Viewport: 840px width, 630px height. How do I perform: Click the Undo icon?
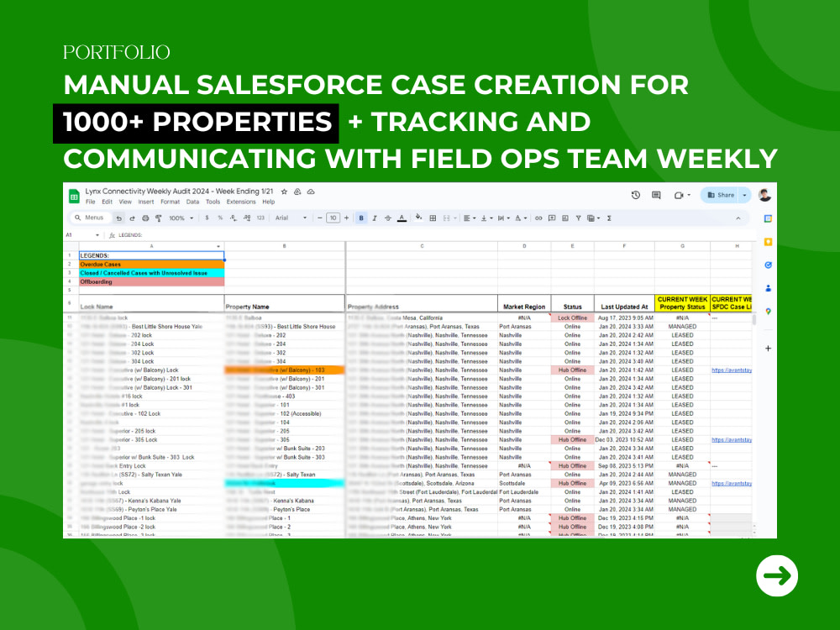click(x=119, y=218)
